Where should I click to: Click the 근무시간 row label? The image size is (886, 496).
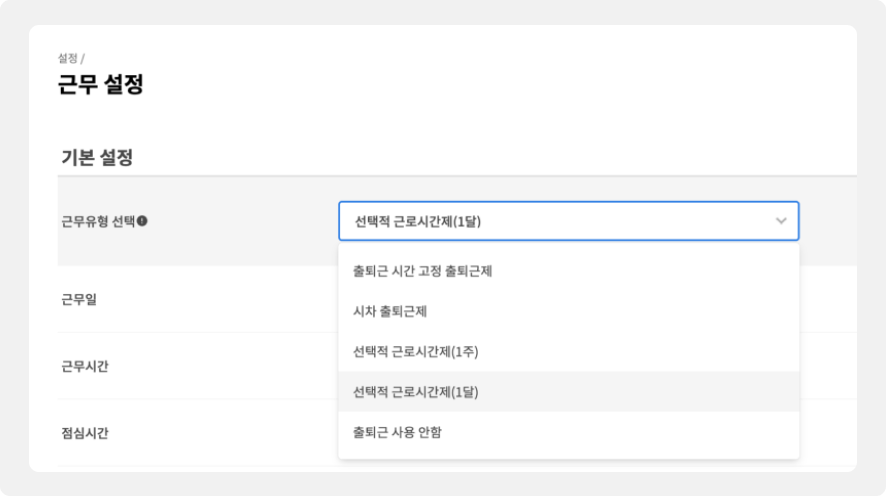[x=85, y=366]
